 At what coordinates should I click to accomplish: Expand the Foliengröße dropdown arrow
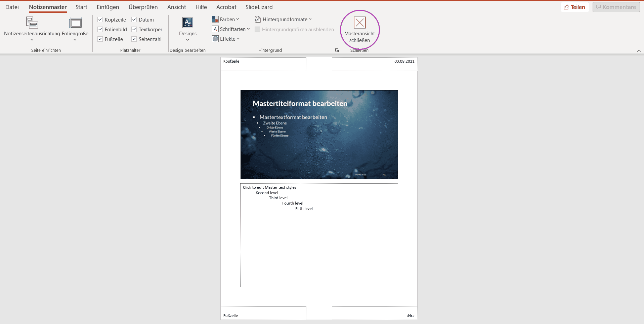click(75, 40)
